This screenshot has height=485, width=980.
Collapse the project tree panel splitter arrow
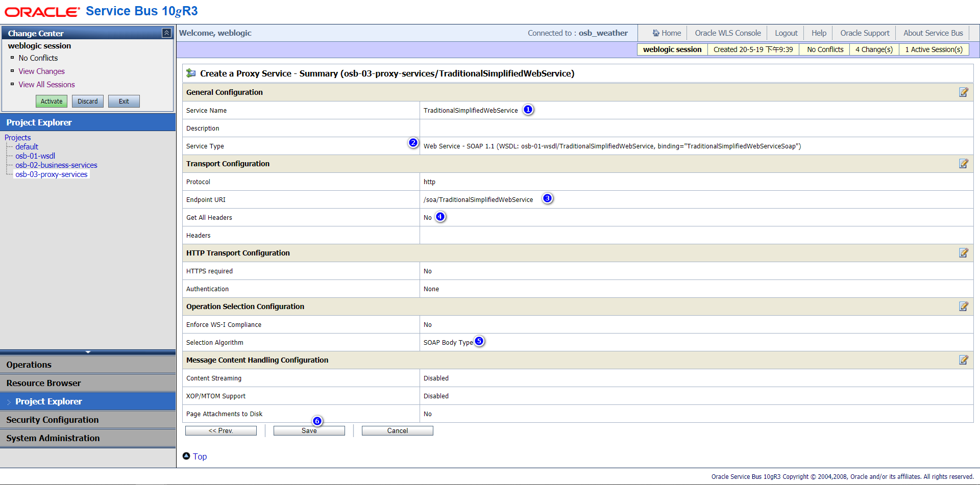[88, 352]
